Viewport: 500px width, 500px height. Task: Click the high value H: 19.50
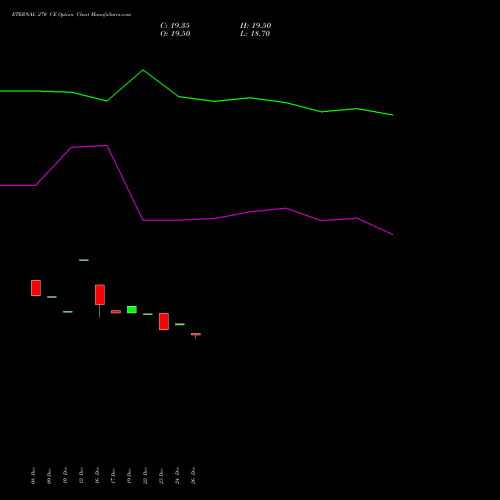pos(256,26)
